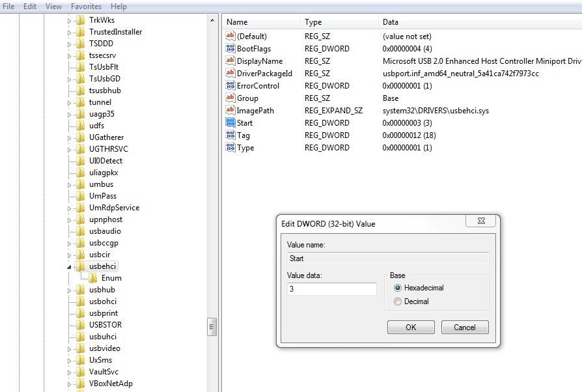Click the Data column header
This screenshot has width=582, height=392.
point(391,22)
